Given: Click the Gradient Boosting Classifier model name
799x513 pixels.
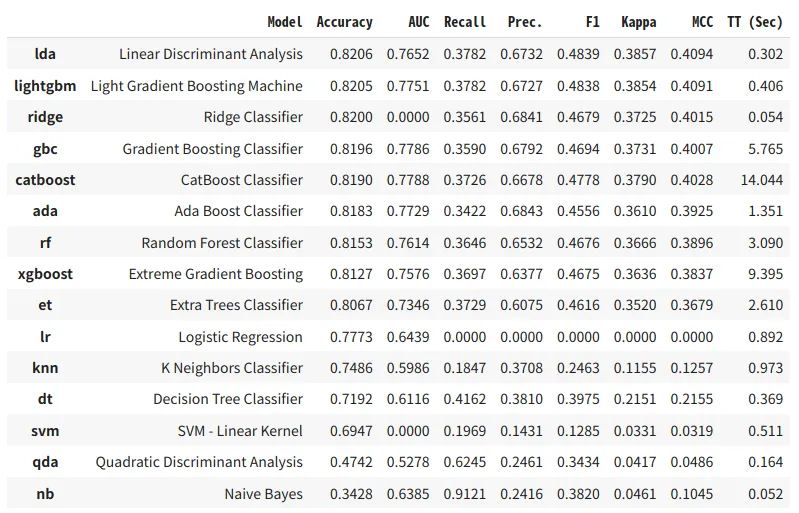Looking at the screenshot, I should pos(212,149).
